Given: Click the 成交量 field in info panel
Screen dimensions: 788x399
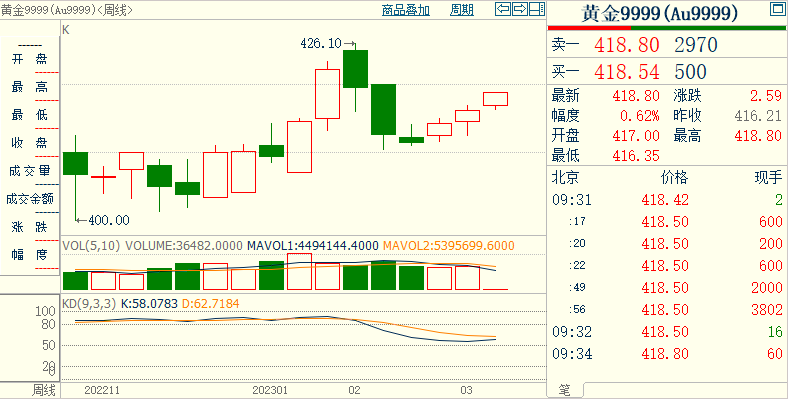Looking at the screenshot, I should [x=30, y=171].
